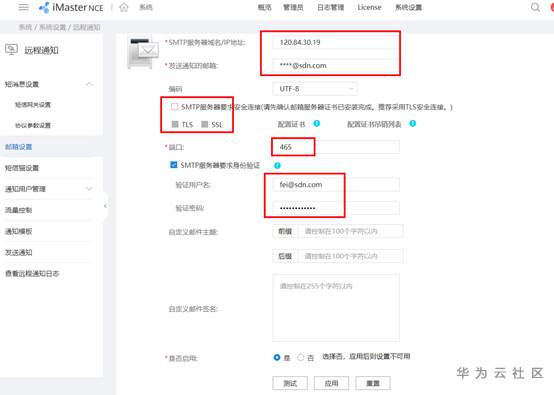The height and width of the screenshot is (395, 554).
Task: Open the 系统设置 top menu
Action: tap(408, 7)
